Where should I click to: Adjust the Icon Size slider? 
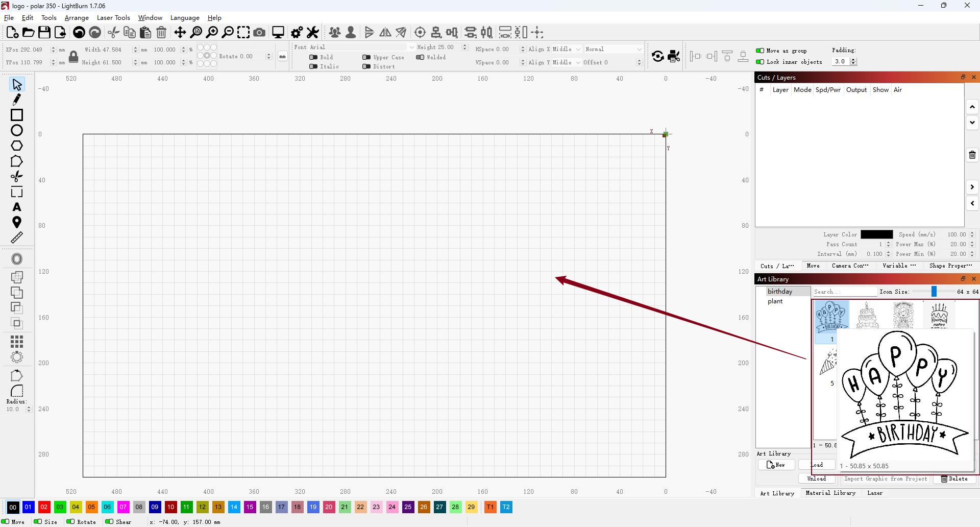coord(934,291)
